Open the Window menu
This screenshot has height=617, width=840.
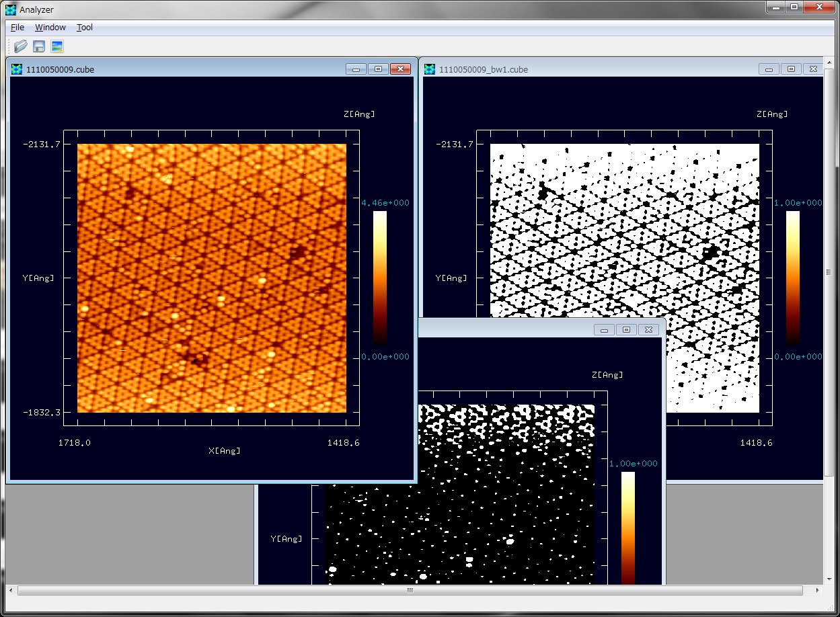pos(50,28)
